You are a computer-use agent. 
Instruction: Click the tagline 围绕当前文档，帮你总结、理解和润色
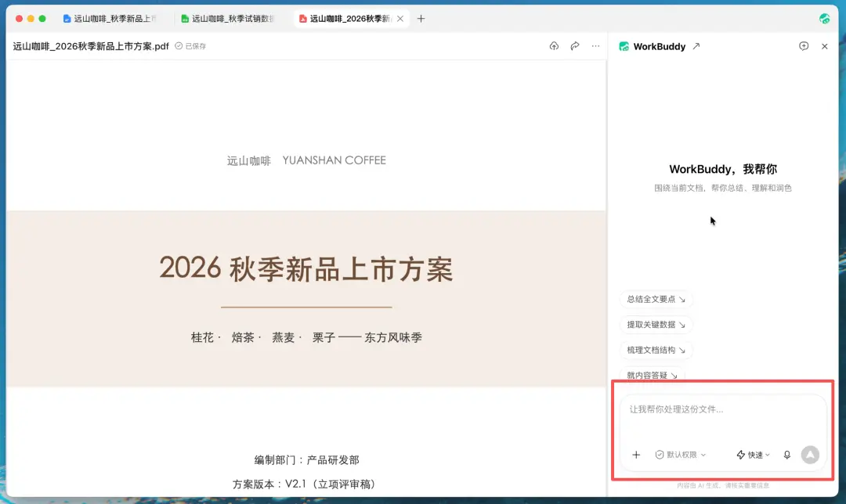pyautogui.click(x=722, y=188)
